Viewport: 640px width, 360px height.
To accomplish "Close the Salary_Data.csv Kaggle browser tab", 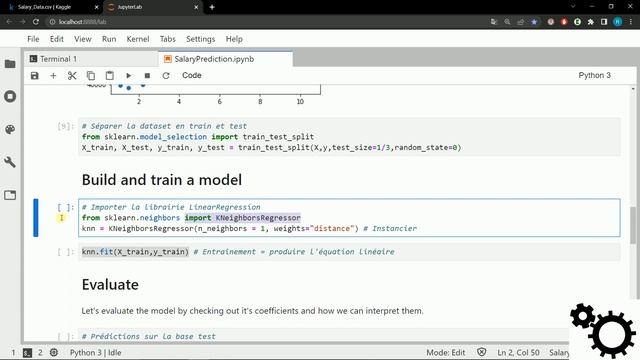I will (97, 7).
